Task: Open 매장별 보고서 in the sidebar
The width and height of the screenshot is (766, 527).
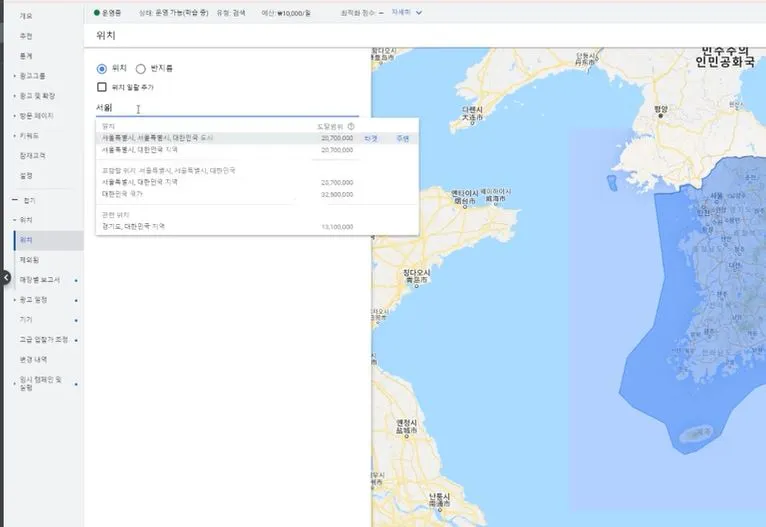Action: (40, 280)
